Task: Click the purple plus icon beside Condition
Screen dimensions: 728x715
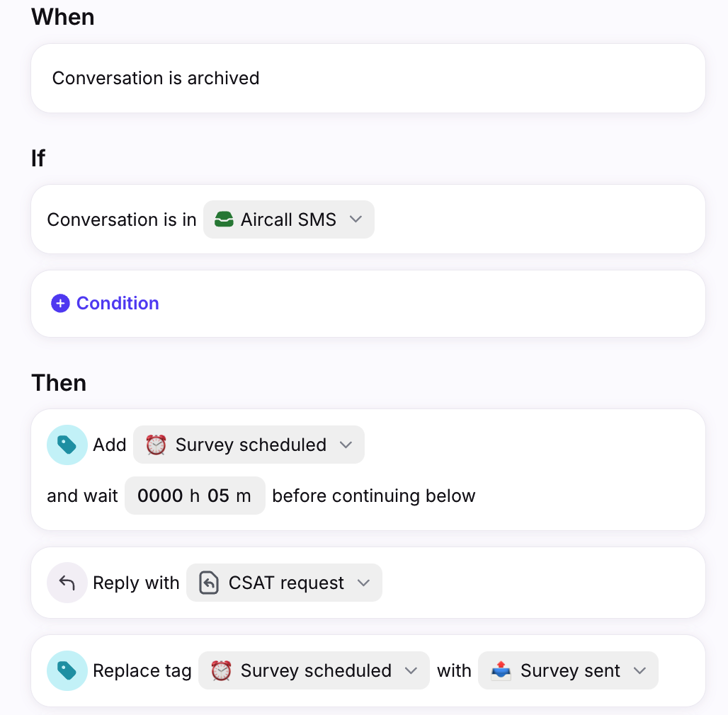Action: click(x=60, y=304)
